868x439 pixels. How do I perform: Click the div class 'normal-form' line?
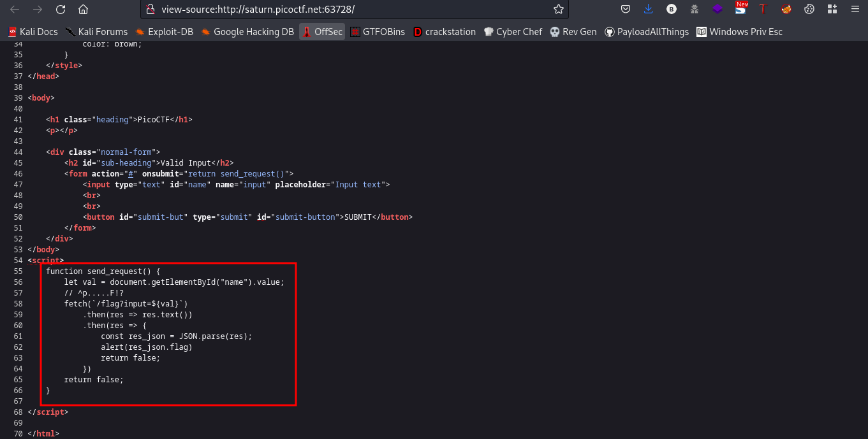click(103, 152)
